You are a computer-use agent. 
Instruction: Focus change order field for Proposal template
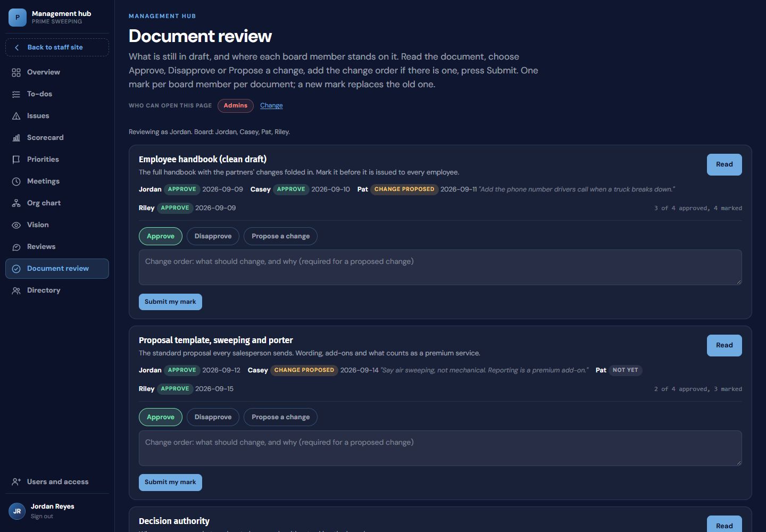coord(440,448)
